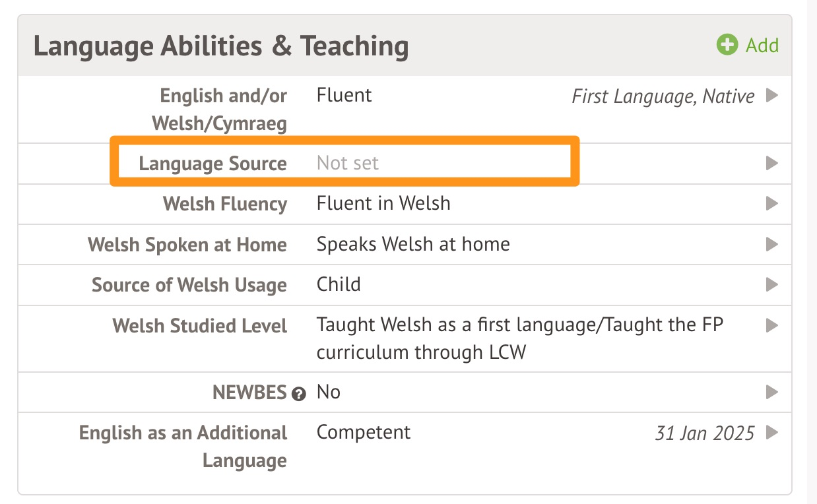Click the Add link text
Image resolution: width=817 pixels, height=504 pixels.
[762, 46]
